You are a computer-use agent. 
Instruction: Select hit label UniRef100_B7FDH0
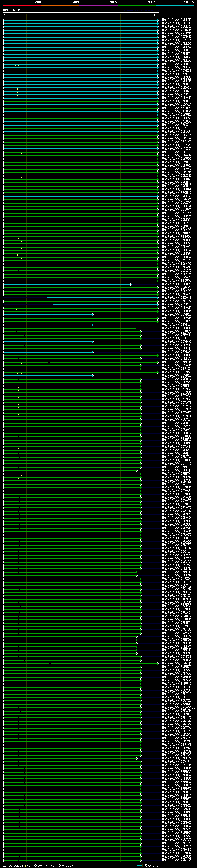[177, 769]
